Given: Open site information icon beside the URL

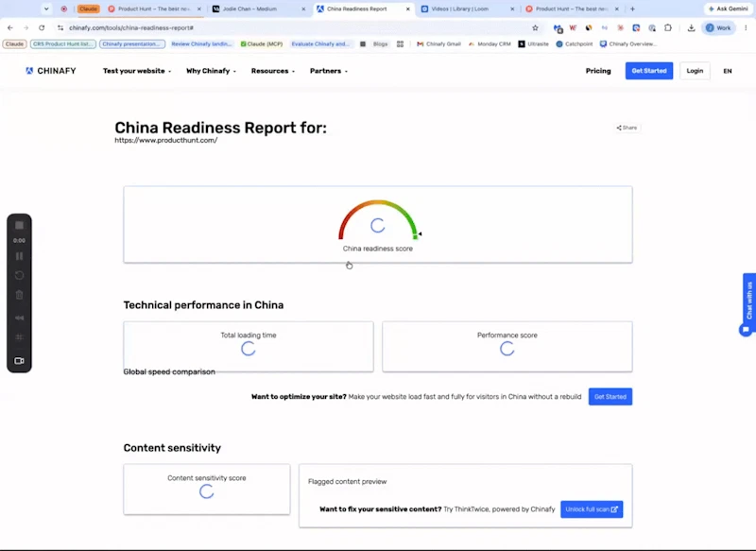Looking at the screenshot, I should pos(60,28).
